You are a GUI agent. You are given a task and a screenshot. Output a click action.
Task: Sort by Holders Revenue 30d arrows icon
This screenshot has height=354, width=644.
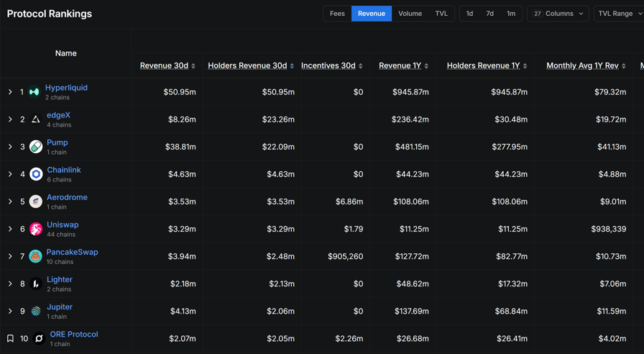(x=292, y=65)
